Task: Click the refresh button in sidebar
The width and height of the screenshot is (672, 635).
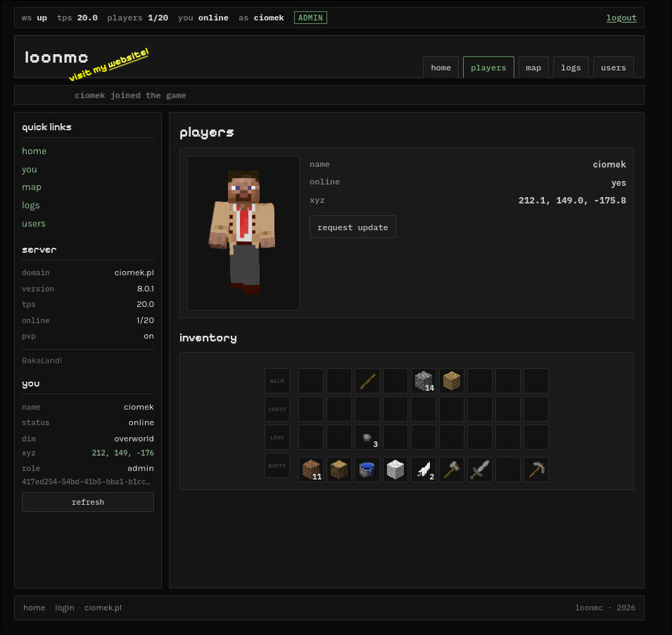Action: (x=88, y=502)
